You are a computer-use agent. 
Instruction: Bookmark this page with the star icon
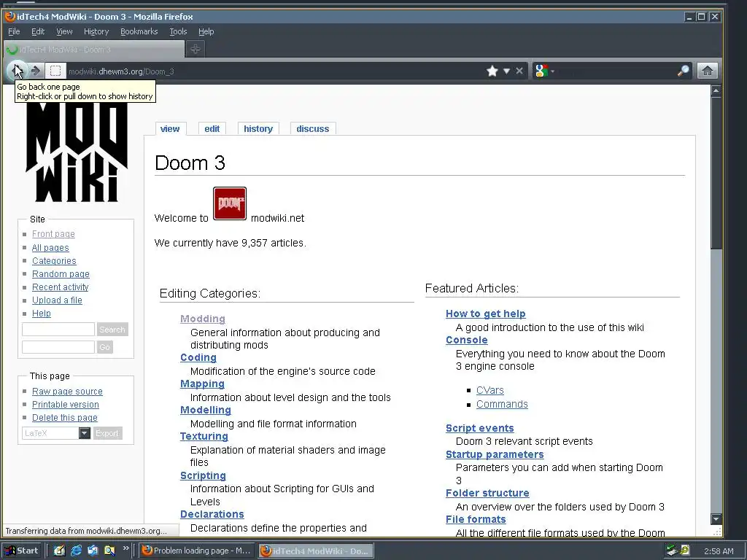tap(492, 71)
